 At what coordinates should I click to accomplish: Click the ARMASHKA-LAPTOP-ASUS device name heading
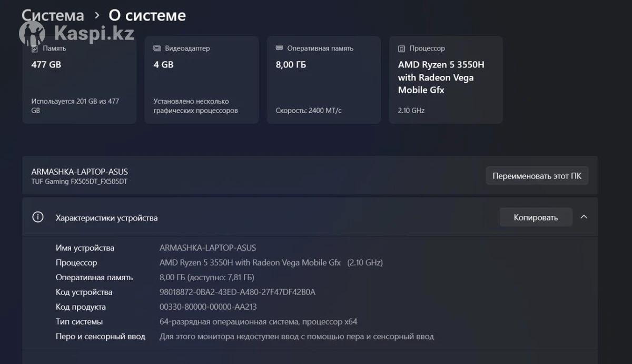(x=80, y=172)
